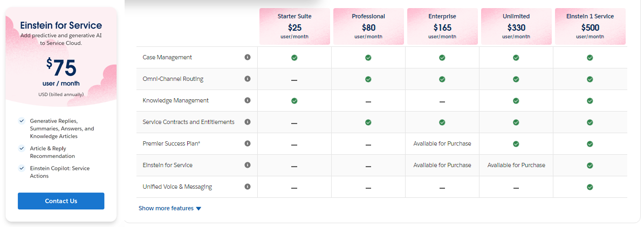Click Available for Purchase under Unlimited
644x227 pixels.
tap(516, 165)
